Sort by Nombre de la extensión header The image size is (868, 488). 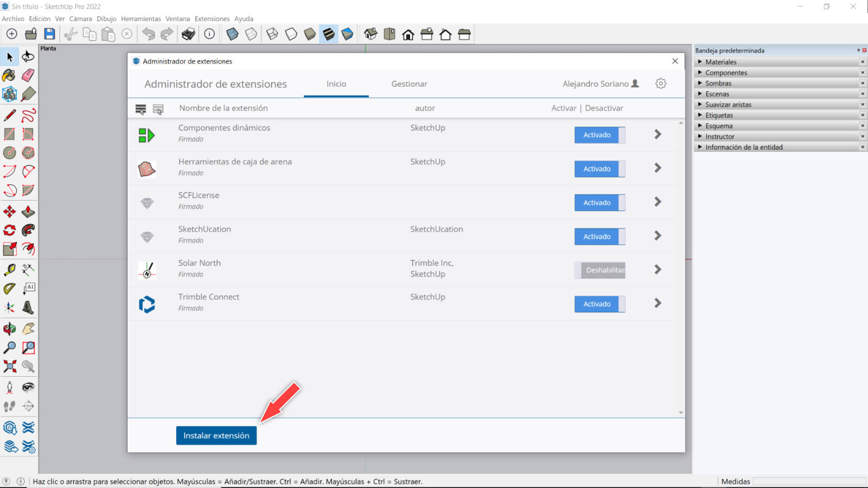click(x=224, y=108)
